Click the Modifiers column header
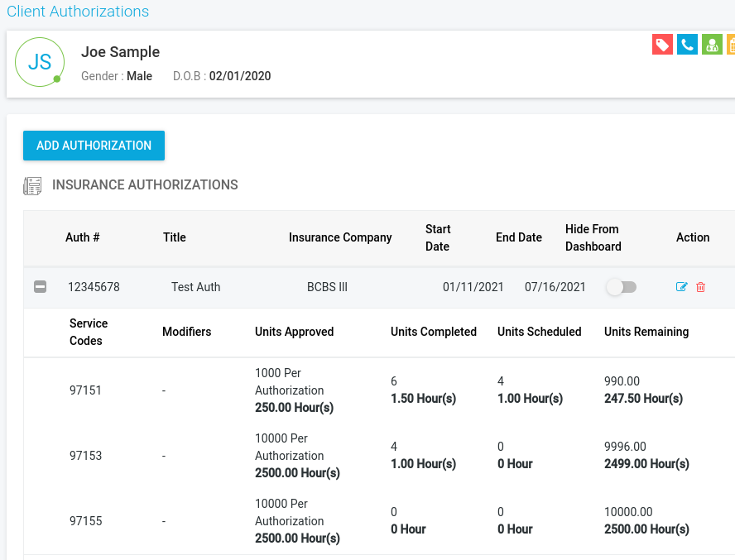Screen dimensions: 735x560 point(186,332)
